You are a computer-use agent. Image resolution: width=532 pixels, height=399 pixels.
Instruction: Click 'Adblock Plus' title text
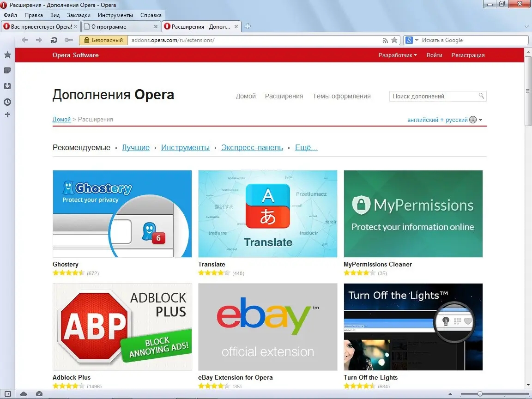pyautogui.click(x=72, y=377)
